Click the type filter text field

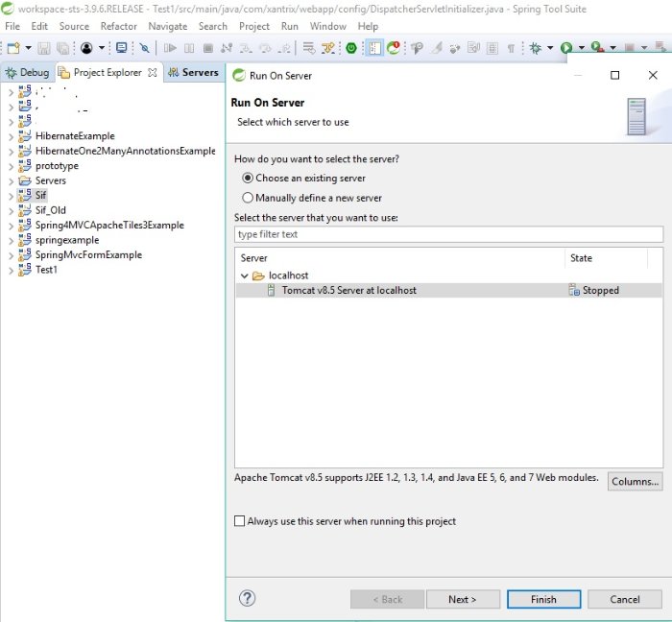(x=448, y=234)
